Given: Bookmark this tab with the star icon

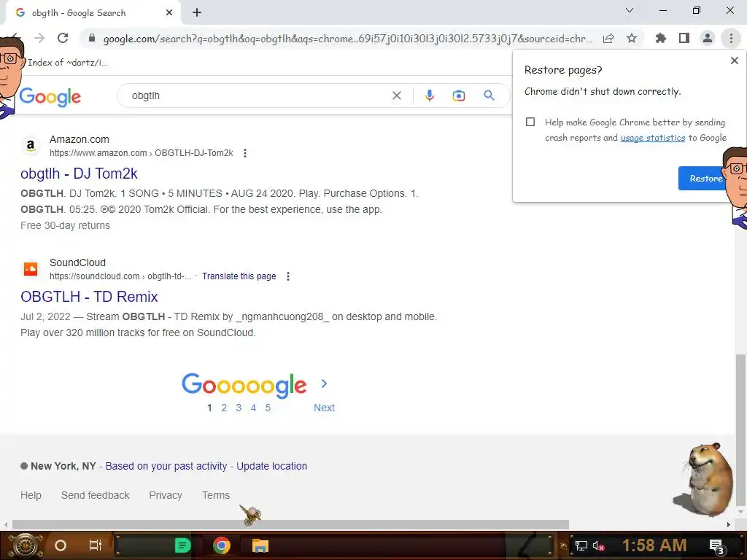Looking at the screenshot, I should [632, 38].
